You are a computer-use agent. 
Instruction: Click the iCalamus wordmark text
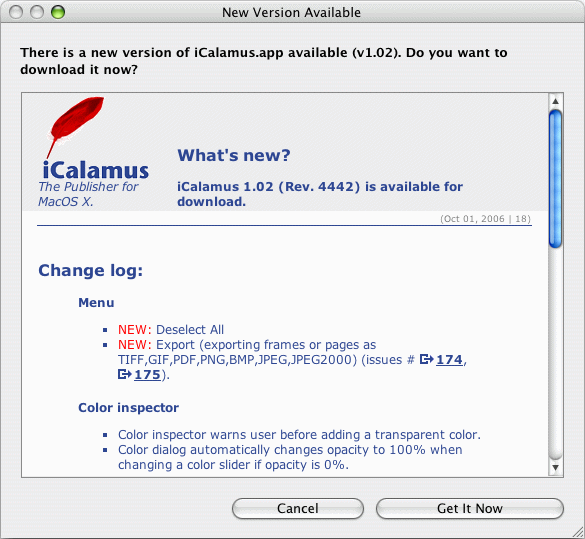tap(96, 170)
